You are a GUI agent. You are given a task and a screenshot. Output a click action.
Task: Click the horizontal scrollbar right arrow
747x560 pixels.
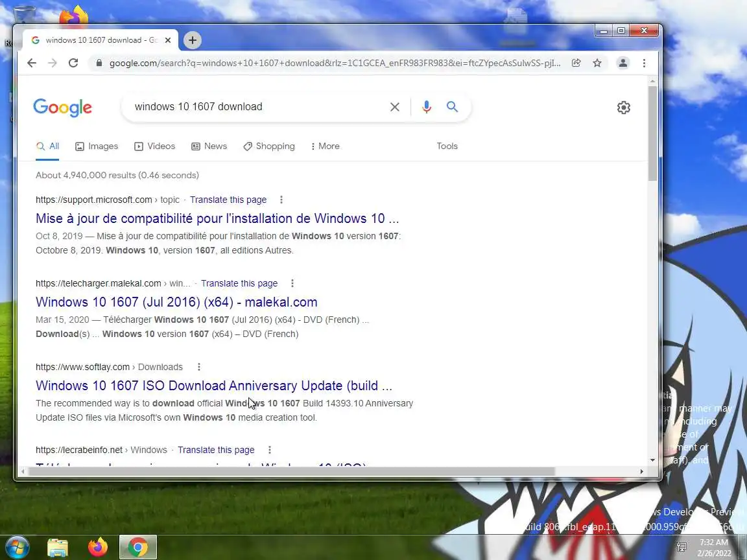click(642, 471)
